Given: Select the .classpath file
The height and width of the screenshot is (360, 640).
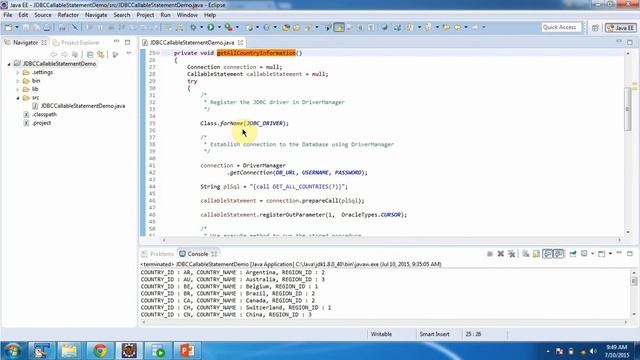Looking at the screenshot, I should click(45, 115).
